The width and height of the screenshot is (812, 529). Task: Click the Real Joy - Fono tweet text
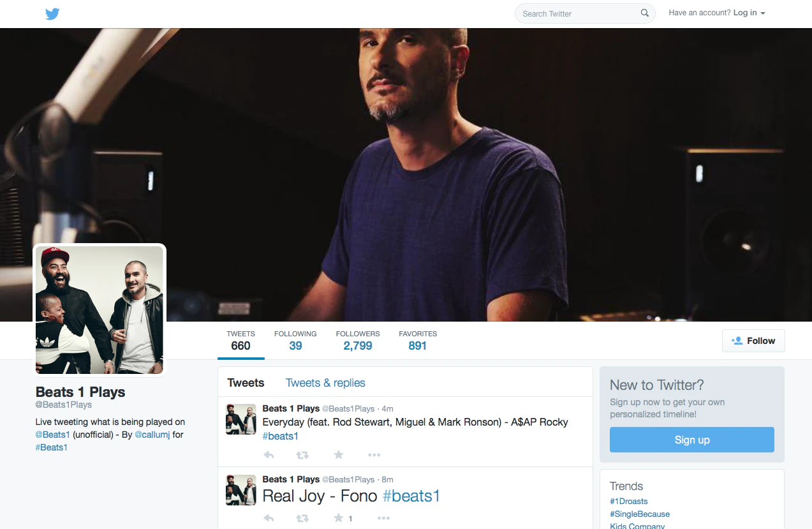point(320,496)
